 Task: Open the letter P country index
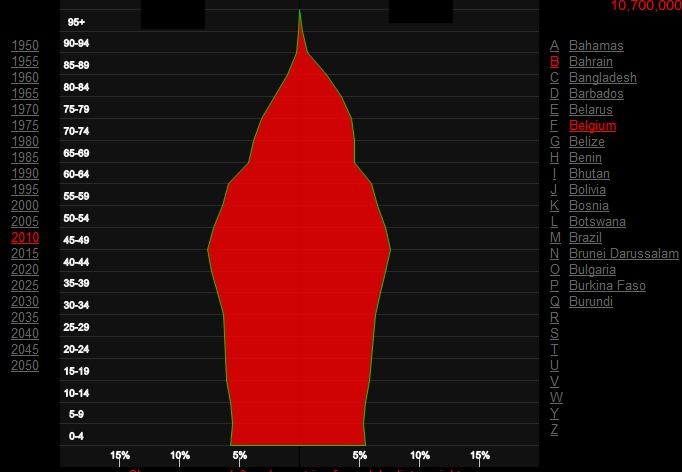(554, 285)
